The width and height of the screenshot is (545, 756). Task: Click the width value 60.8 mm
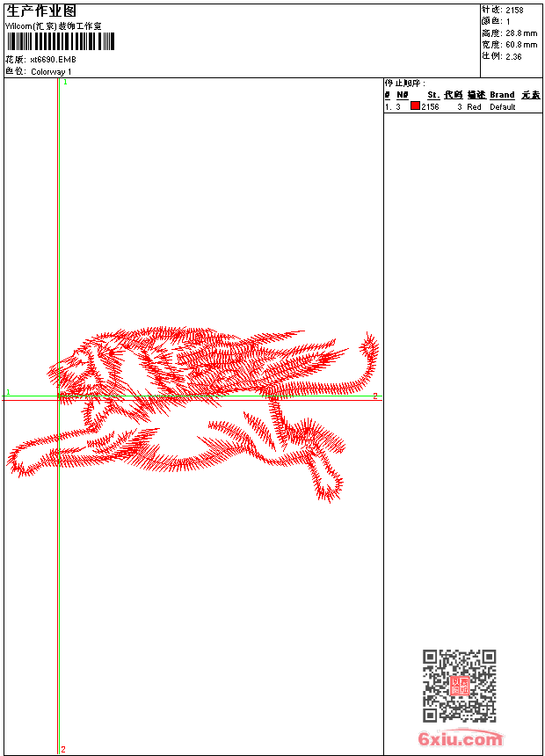(521, 45)
